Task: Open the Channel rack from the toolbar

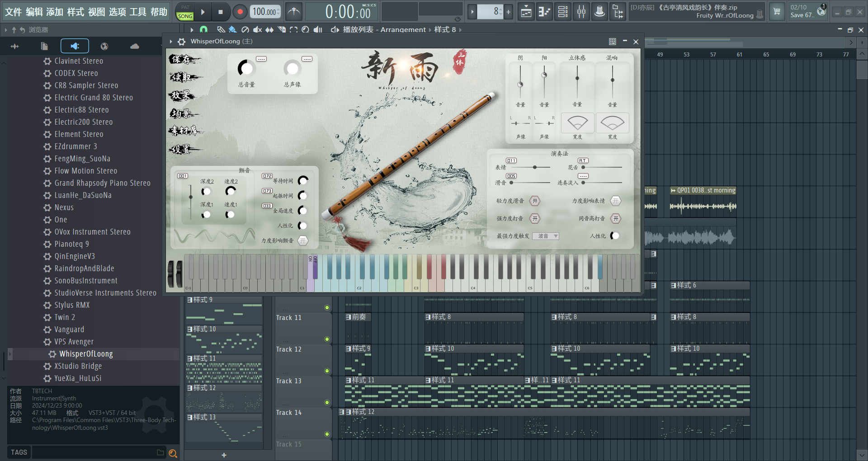Action: coord(563,12)
